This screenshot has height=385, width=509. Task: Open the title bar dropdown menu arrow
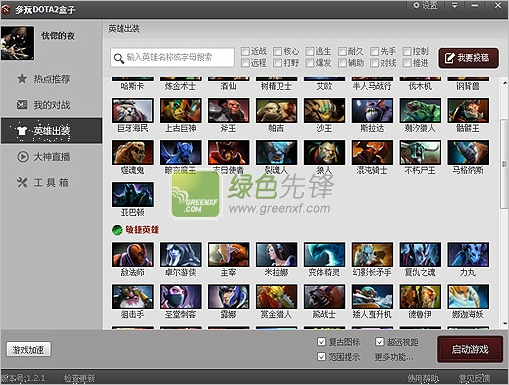454,5
